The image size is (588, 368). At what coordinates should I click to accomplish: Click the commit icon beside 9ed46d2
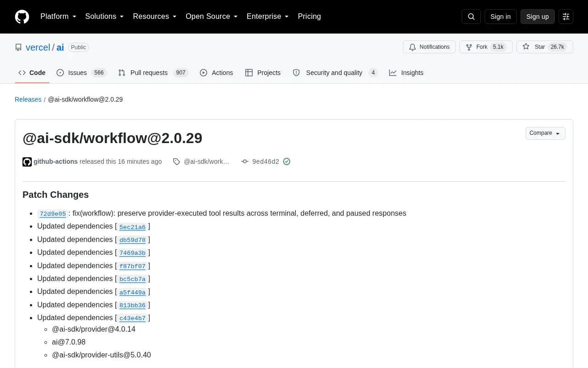[x=245, y=161]
